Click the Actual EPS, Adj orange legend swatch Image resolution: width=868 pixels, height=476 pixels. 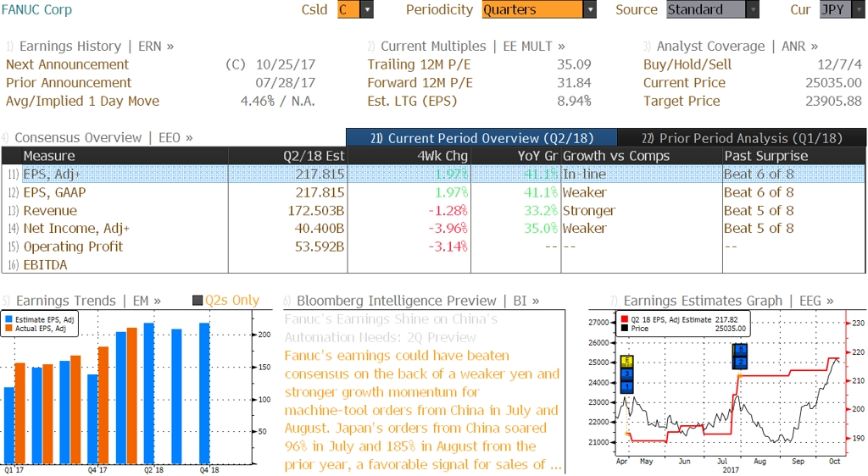click(8, 329)
